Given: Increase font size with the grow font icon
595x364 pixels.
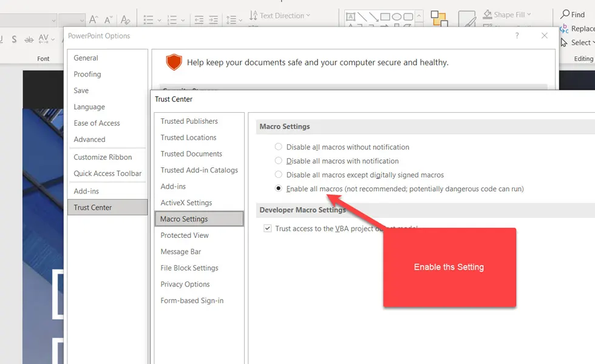Looking at the screenshot, I should pyautogui.click(x=93, y=19).
